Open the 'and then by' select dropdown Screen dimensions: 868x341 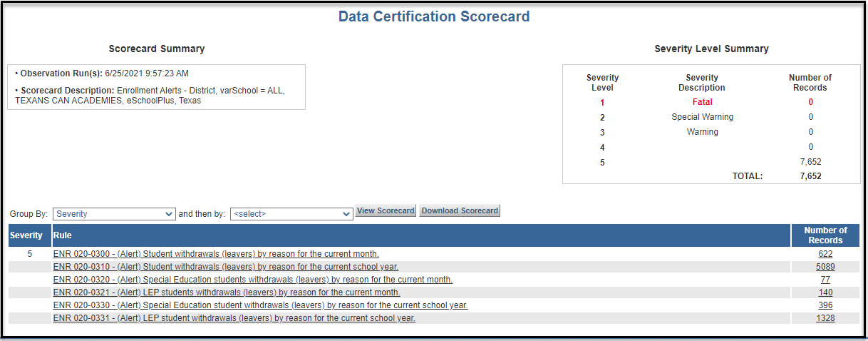[291, 213]
